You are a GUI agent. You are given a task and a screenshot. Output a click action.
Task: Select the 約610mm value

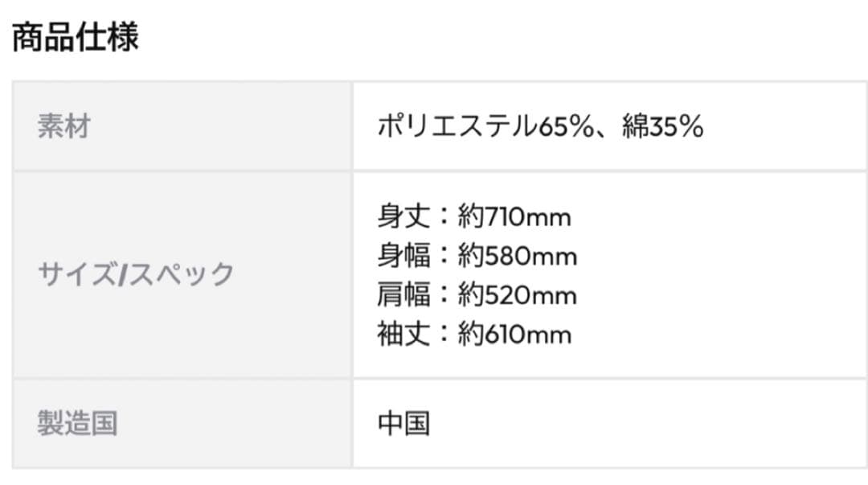[515, 334]
